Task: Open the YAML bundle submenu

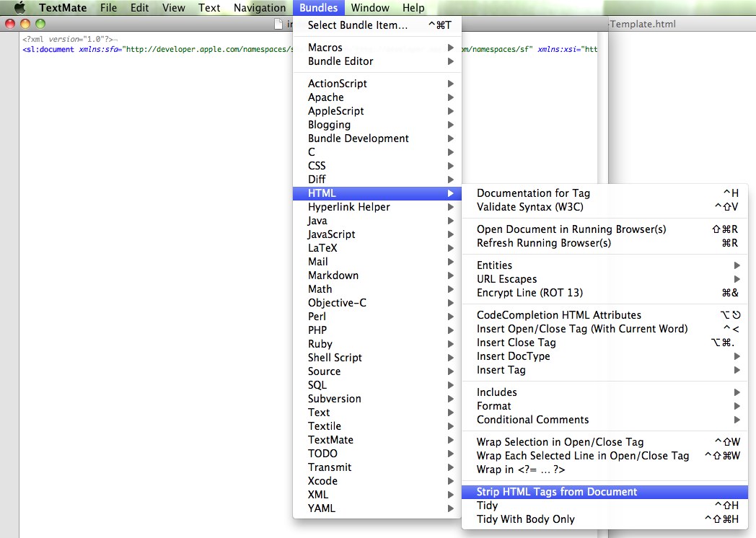Action: coord(377,508)
